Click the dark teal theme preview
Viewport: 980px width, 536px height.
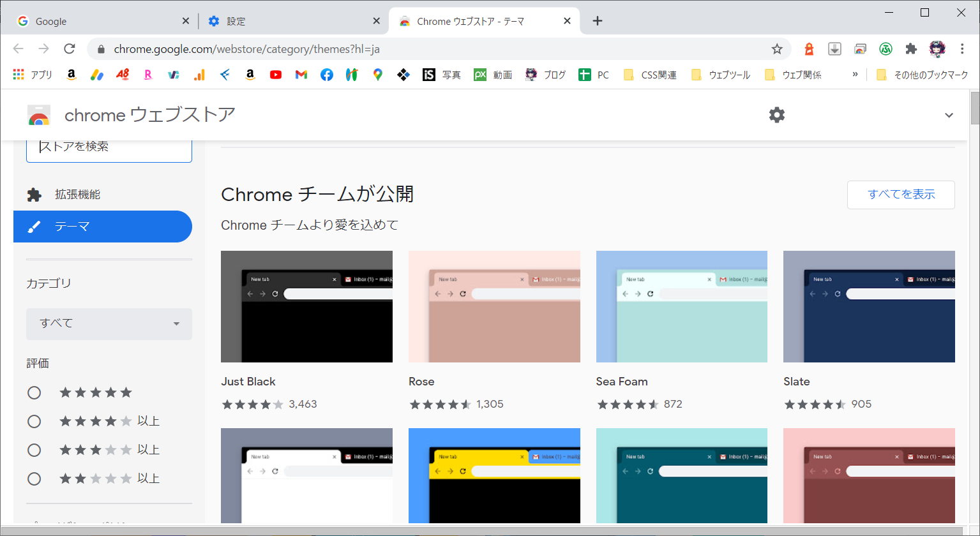(682, 476)
